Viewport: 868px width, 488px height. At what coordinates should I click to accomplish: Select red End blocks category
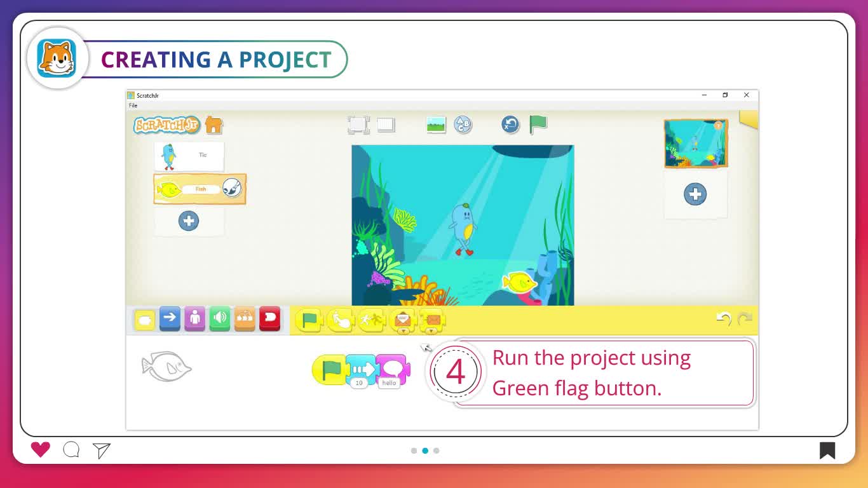270,318
